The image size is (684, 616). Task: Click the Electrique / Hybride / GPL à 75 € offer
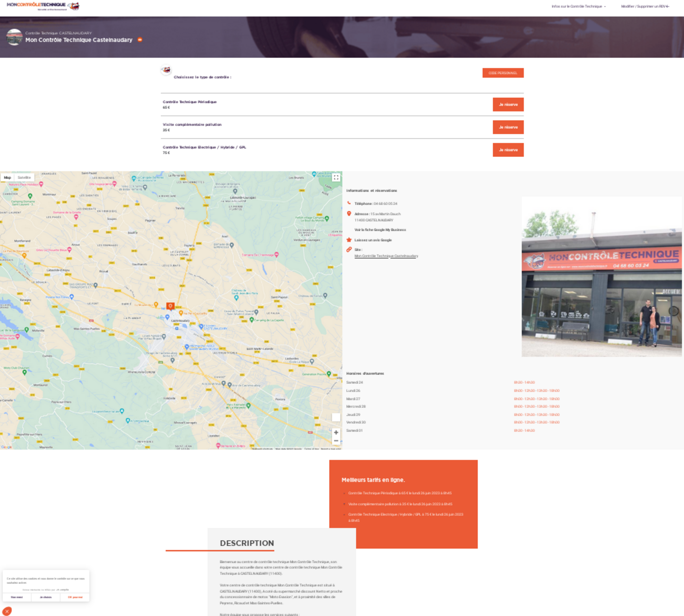tap(405, 517)
